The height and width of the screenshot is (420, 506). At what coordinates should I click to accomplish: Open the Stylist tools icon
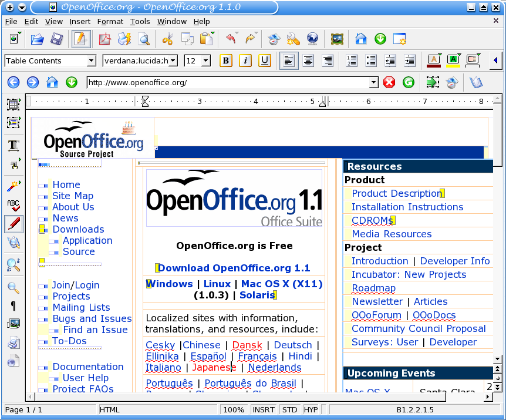293,39
